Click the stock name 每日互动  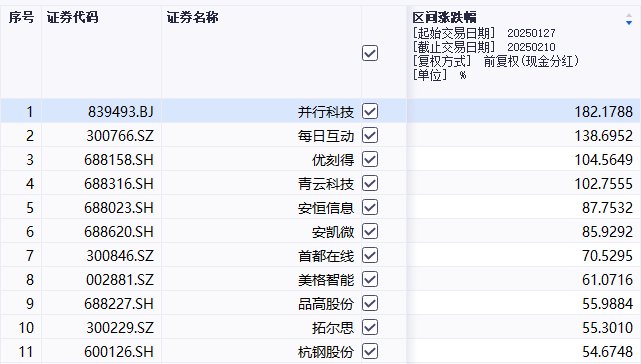[326, 136]
